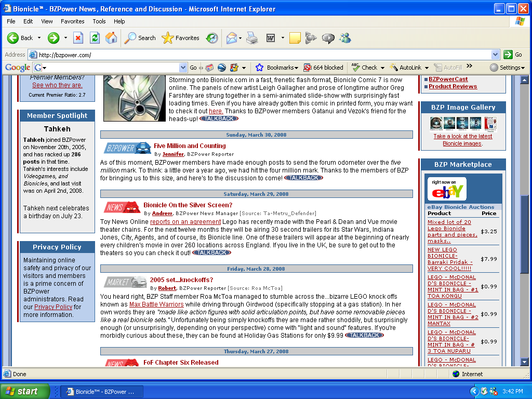The width and height of the screenshot is (532, 399).
Task: Click the yellow note toolbar icon
Action: point(295,38)
